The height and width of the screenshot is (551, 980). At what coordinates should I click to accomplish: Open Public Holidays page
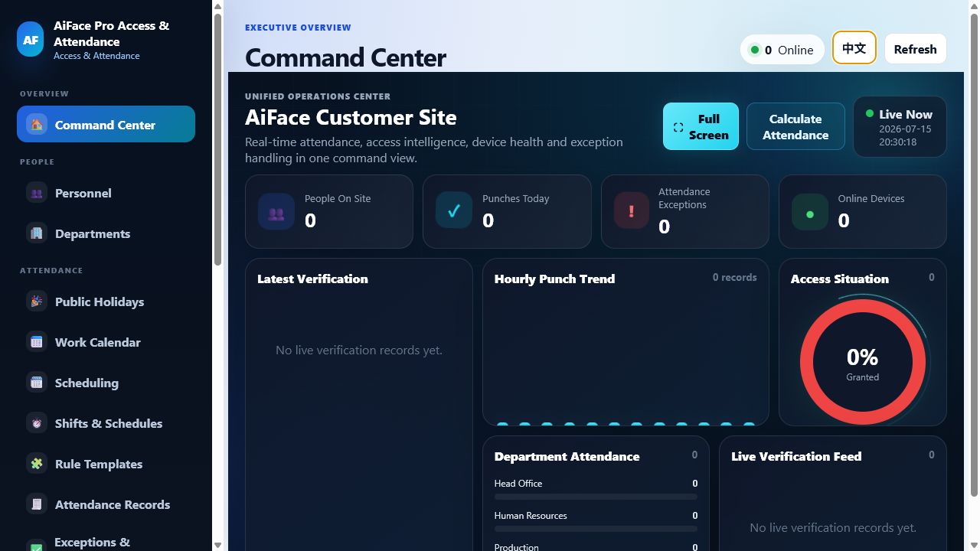[x=106, y=302]
